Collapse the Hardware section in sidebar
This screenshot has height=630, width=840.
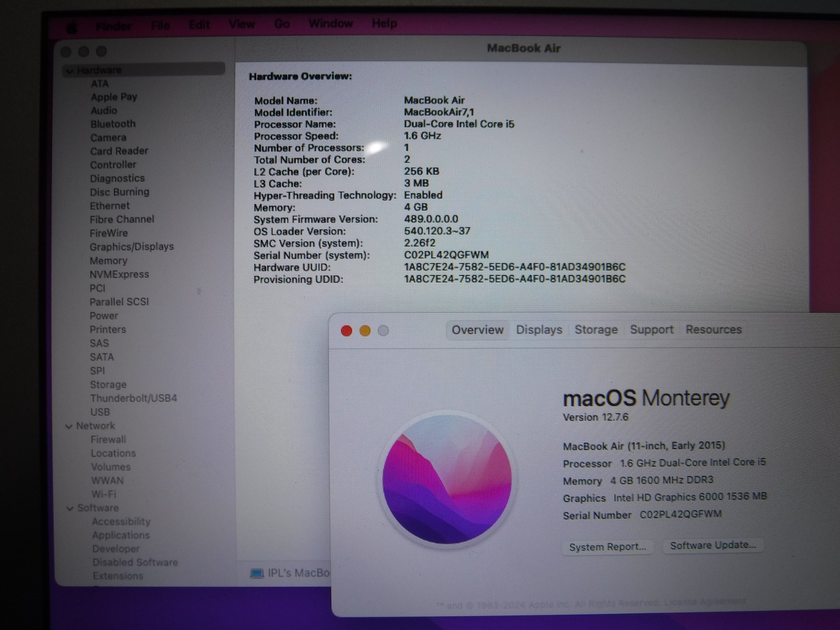pos(69,71)
